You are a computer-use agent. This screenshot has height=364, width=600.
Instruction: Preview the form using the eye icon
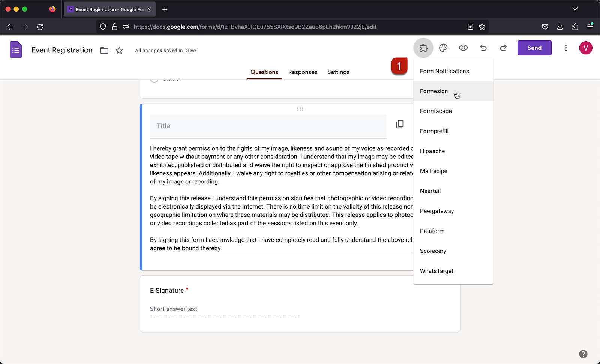pos(463,48)
